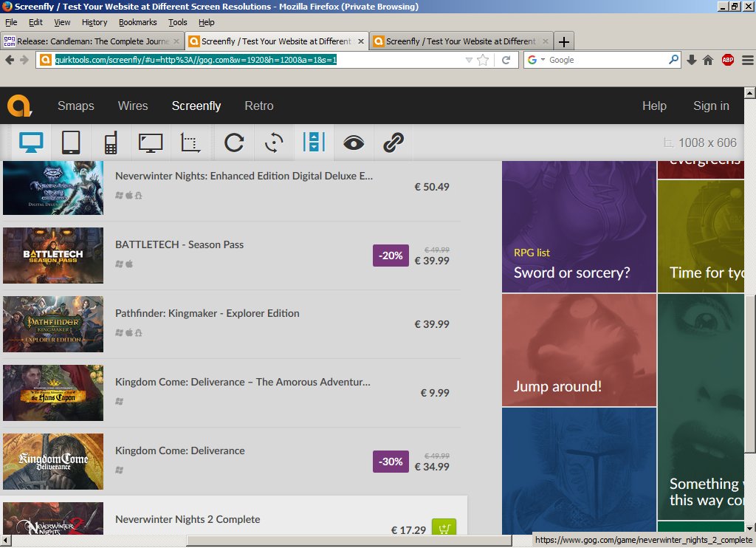This screenshot has height=548, width=756.
Task: Click the browser back arrow
Action: [x=10, y=60]
